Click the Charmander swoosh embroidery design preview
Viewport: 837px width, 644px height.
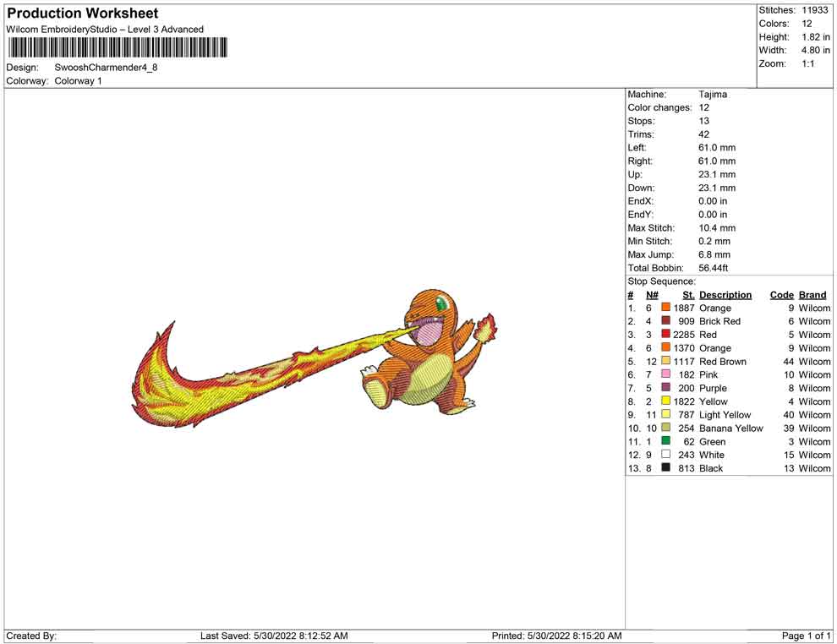tap(314, 358)
